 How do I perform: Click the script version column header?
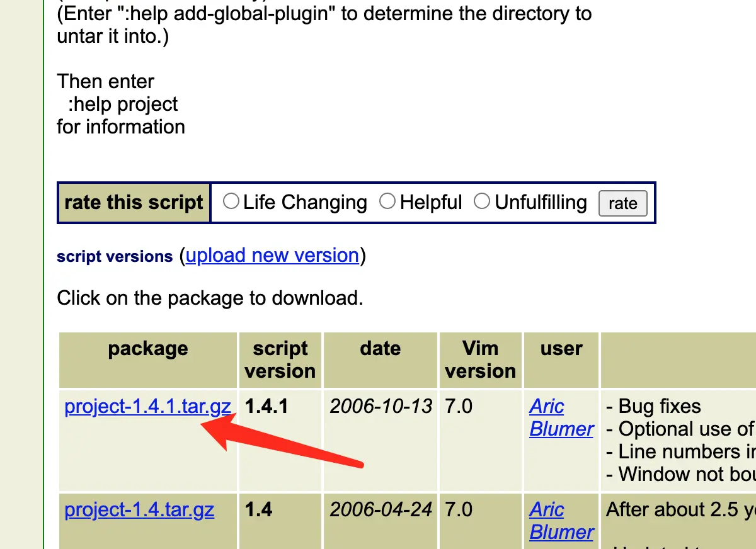pos(280,360)
